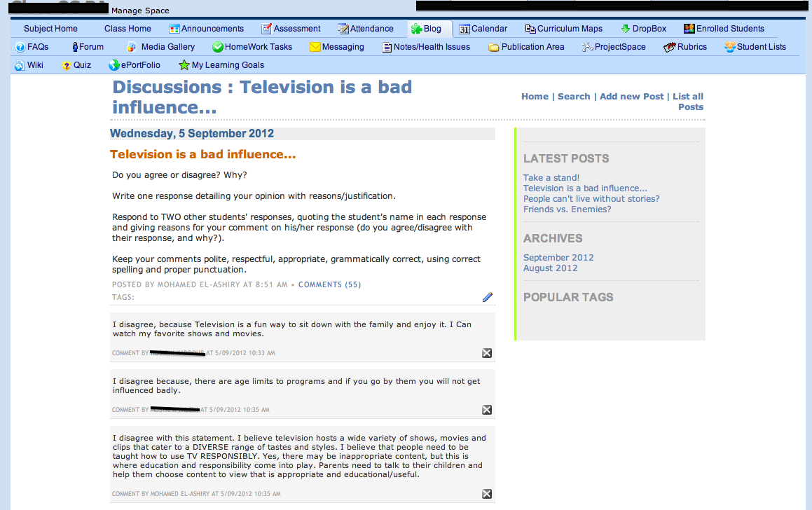
Task: Select the Subject Home menu item
Action: tap(50, 29)
